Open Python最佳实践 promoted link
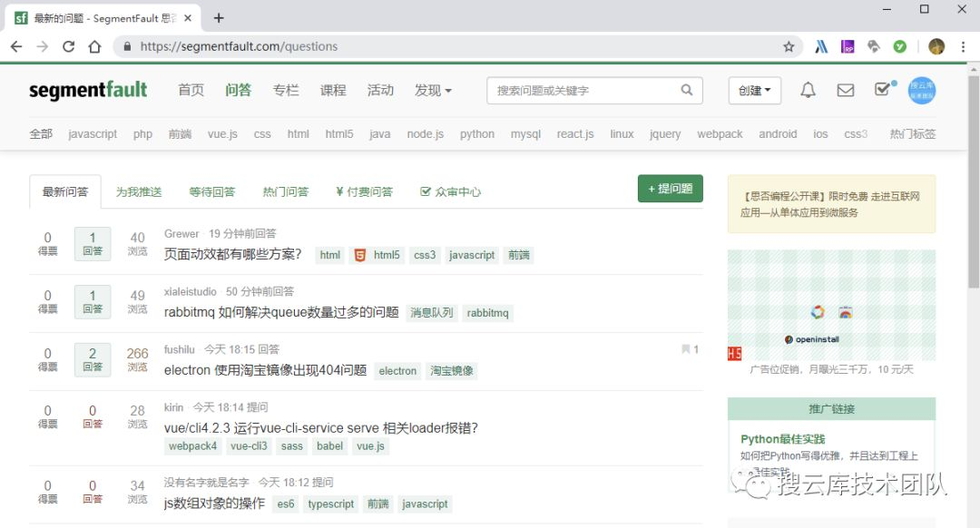Screen dimensions: 980x528 (782, 439)
